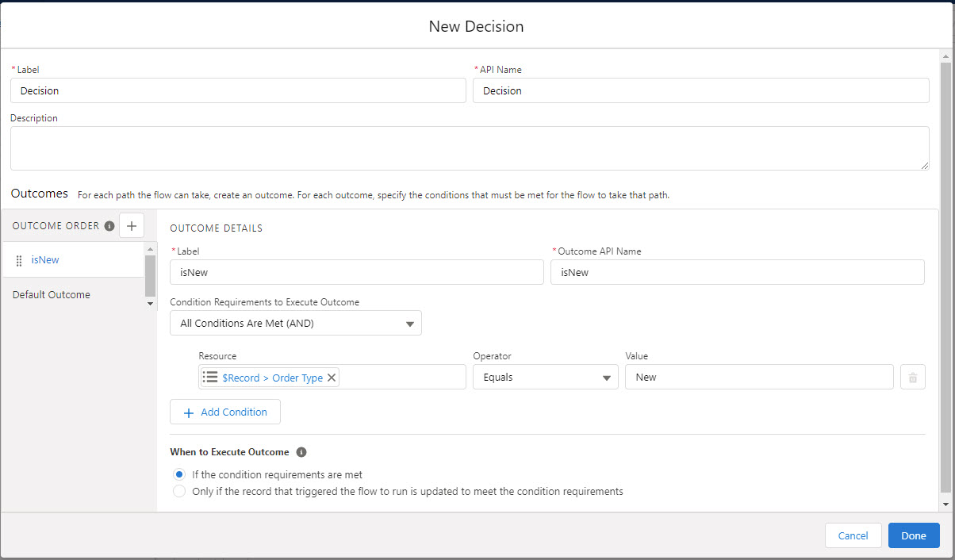955x560 pixels.
Task: Click the Outcome Order info icon
Action: click(x=109, y=226)
